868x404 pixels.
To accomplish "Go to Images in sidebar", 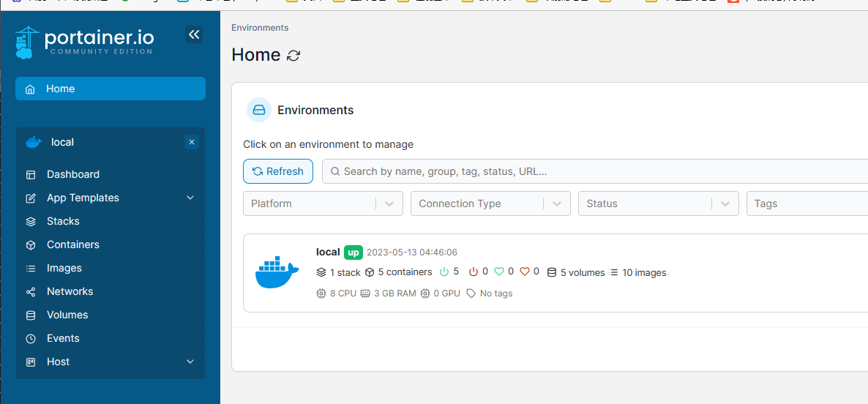I will (64, 268).
